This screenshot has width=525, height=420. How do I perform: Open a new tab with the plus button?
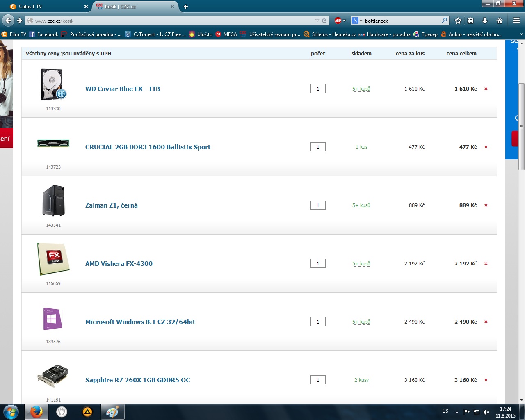point(186,7)
